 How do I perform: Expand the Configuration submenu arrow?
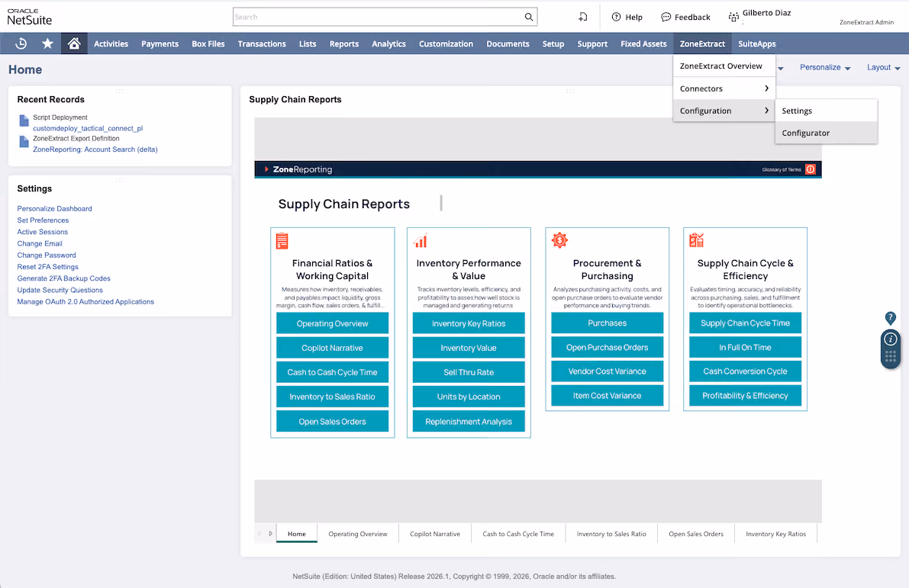tap(766, 110)
